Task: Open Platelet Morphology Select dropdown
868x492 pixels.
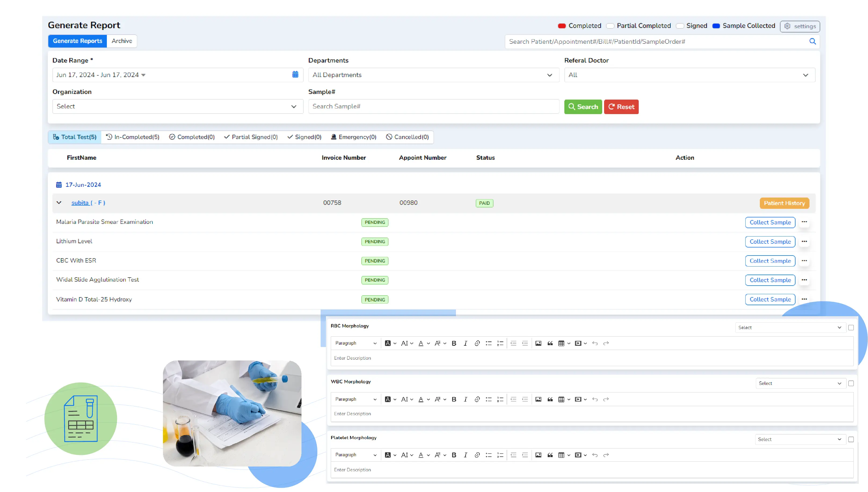Action: point(800,439)
